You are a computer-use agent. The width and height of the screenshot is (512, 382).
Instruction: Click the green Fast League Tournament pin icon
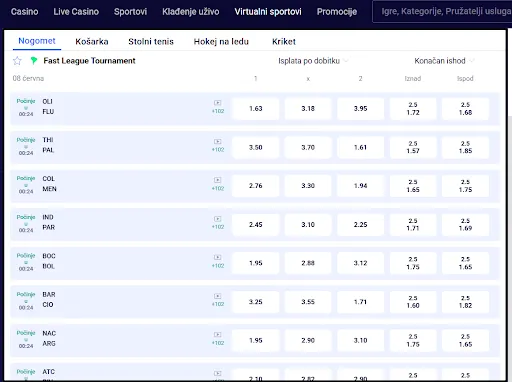(x=34, y=61)
